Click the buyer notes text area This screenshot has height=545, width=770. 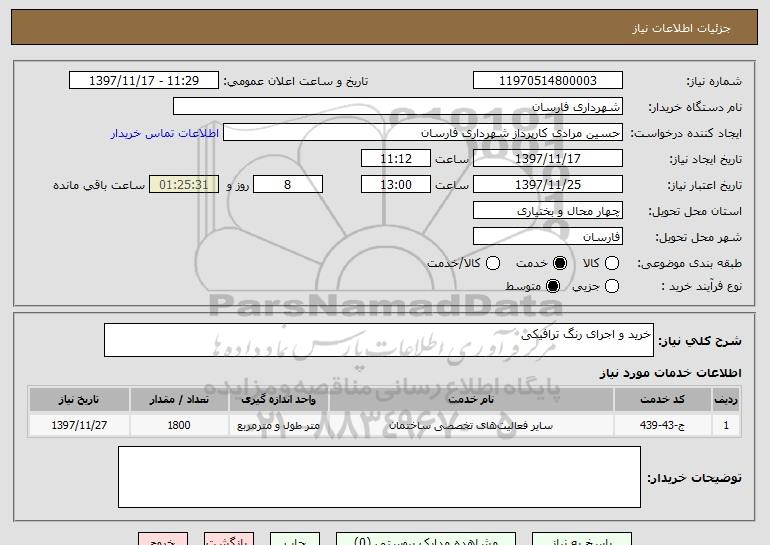click(x=379, y=477)
